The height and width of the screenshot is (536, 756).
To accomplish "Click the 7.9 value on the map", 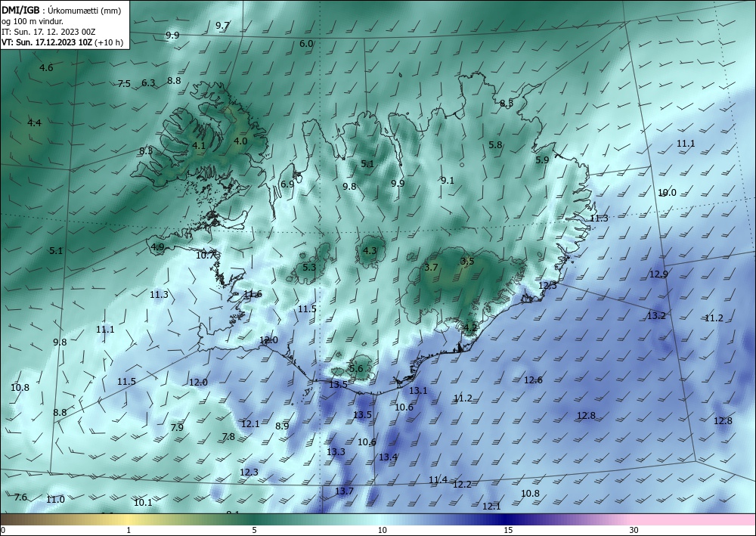I will pyautogui.click(x=177, y=427).
